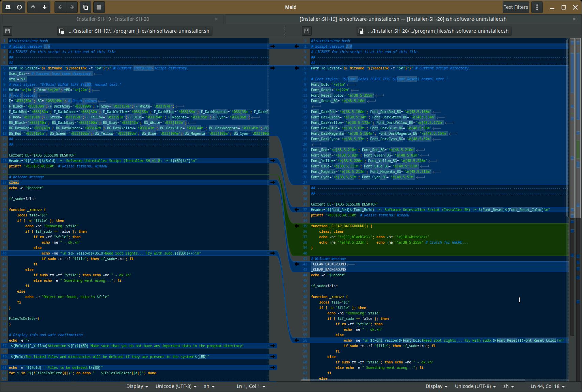The image size is (582, 392).
Task: Open left pane sh syntax dropdown
Action: click(x=209, y=386)
